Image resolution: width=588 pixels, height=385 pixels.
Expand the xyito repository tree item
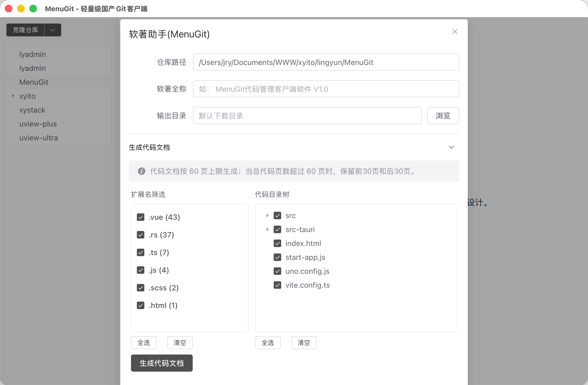[13, 96]
